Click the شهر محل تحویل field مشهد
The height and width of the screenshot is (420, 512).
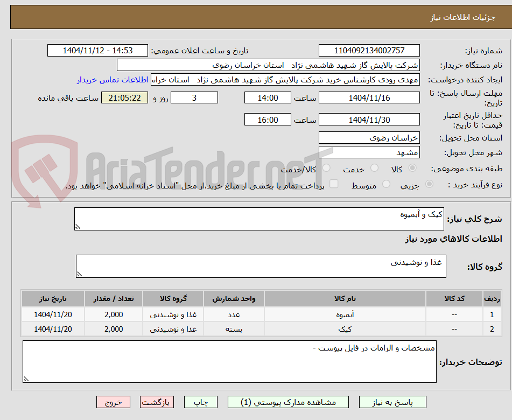pyautogui.click(x=369, y=152)
